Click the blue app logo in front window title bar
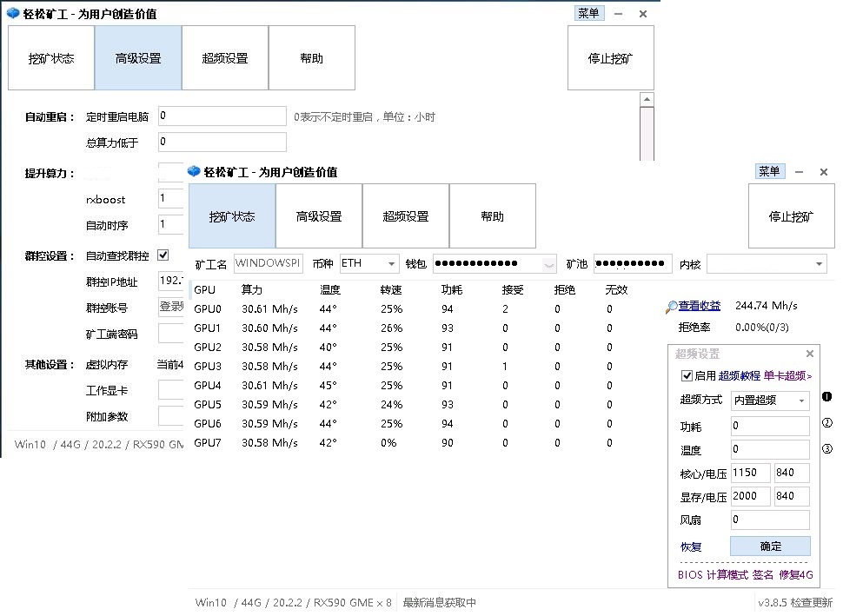Image resolution: width=843 pixels, height=616 pixels. [194, 171]
